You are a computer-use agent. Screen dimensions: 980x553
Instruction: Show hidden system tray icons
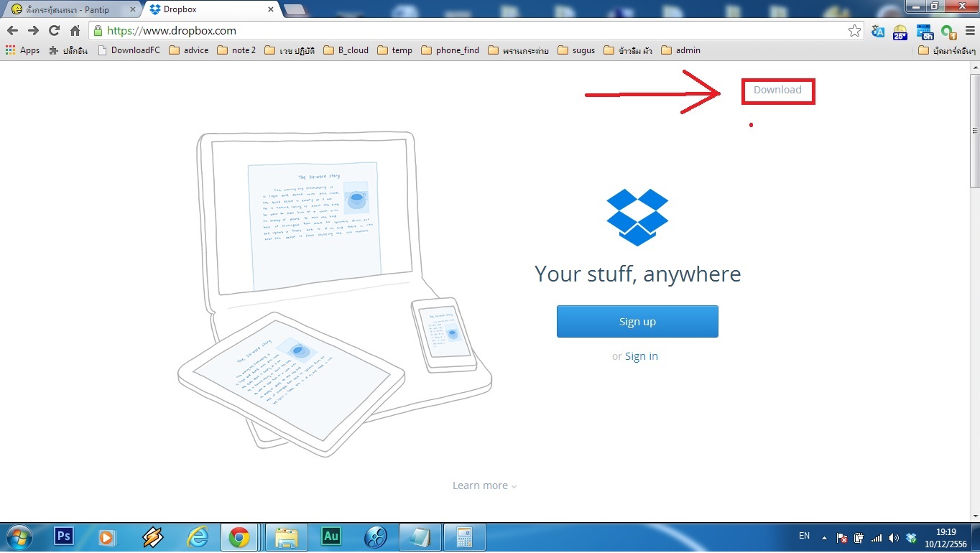824,537
